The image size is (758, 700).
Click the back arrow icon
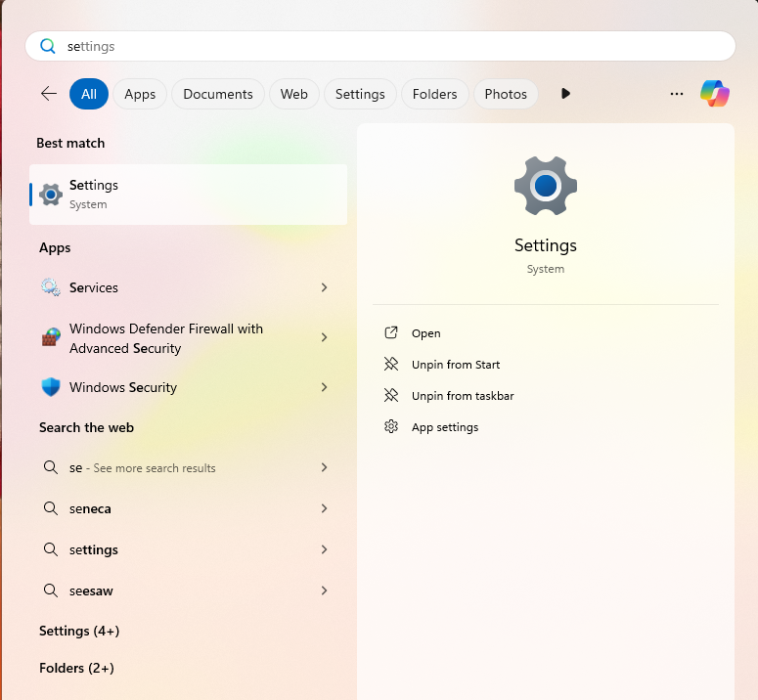49,94
